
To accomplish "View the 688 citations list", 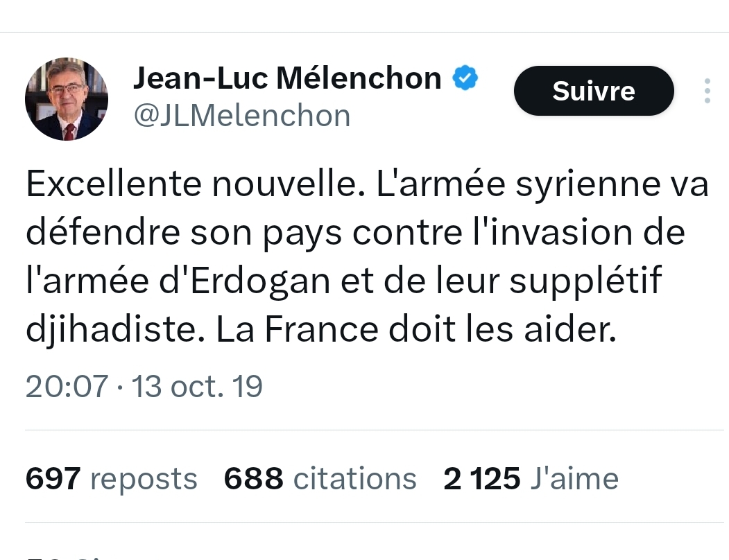I will coord(320,478).
